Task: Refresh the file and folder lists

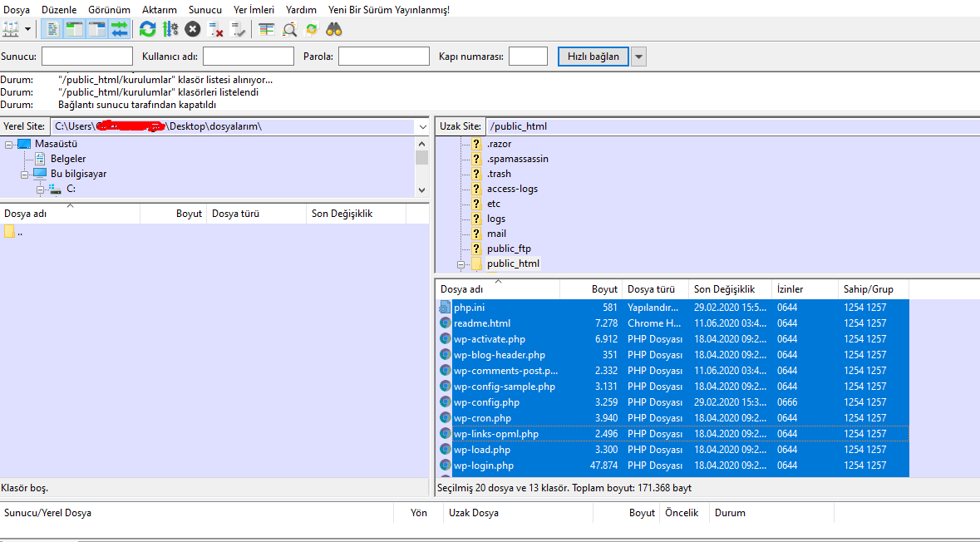Action: [x=147, y=29]
